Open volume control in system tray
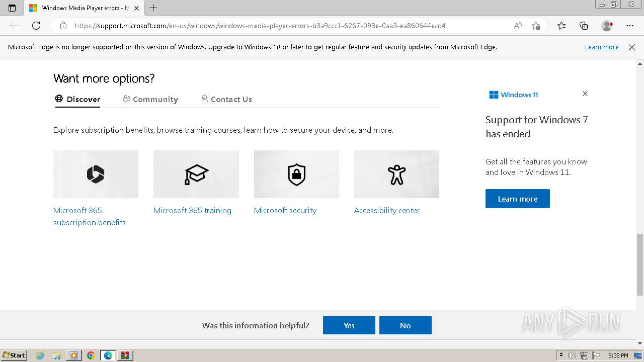This screenshot has height=362, width=644. 572,355
